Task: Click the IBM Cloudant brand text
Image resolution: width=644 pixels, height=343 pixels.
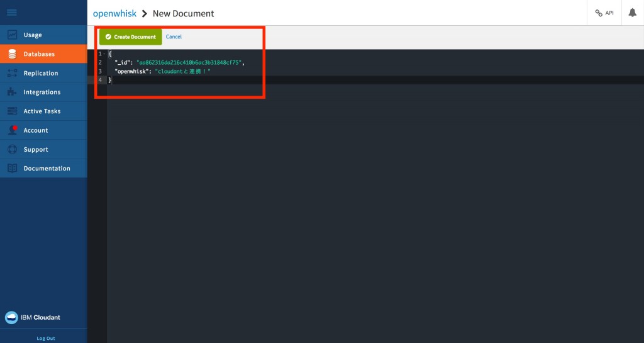Action: point(40,318)
